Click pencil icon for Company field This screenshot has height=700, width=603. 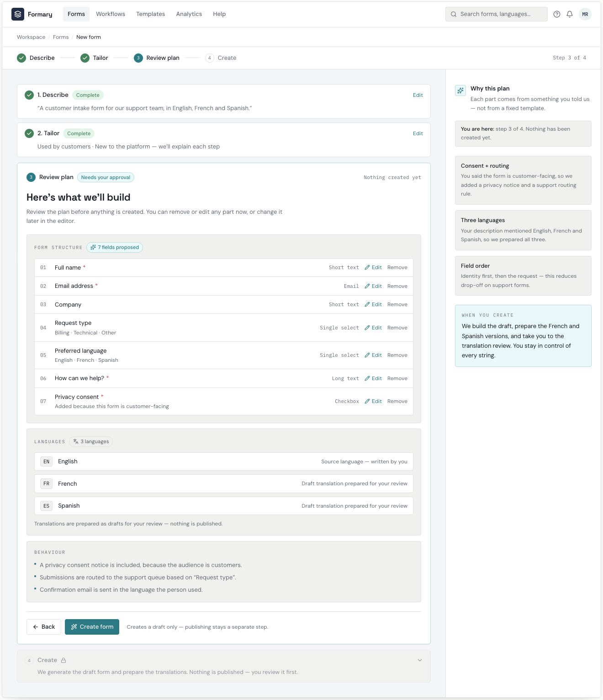click(367, 304)
